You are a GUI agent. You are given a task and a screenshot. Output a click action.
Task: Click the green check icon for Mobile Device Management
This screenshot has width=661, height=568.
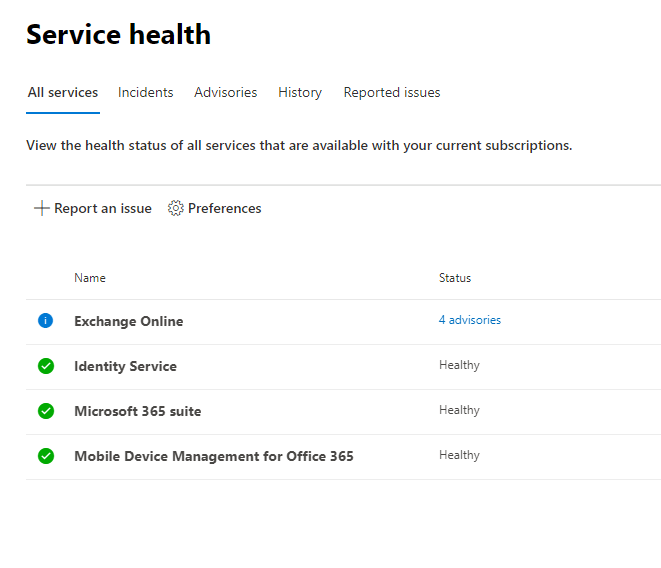(46, 456)
